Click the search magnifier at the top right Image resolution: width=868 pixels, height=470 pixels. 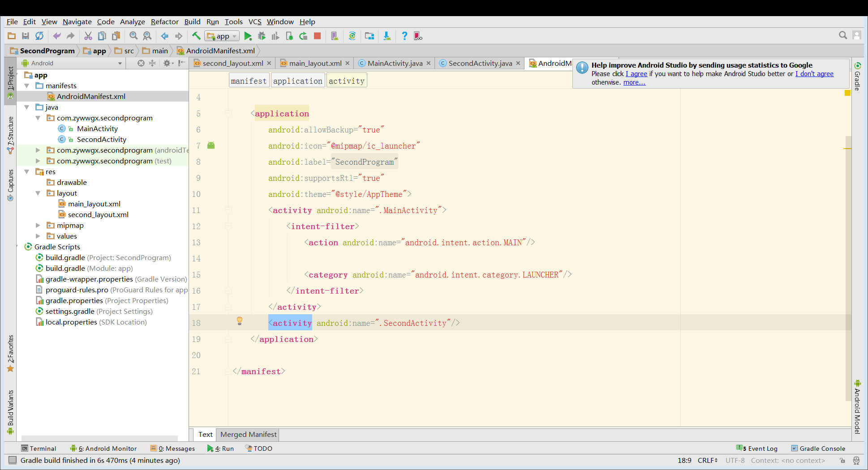point(842,35)
